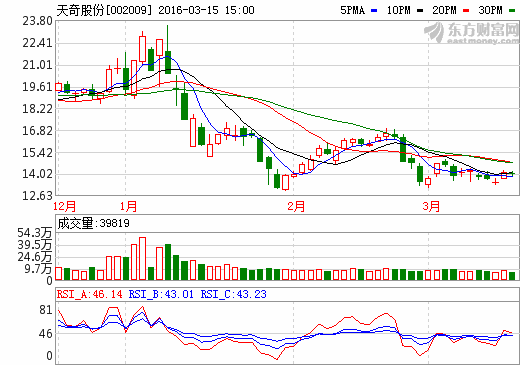Click the 54.3万 volume axis label
520x365 pixels.
(35, 233)
